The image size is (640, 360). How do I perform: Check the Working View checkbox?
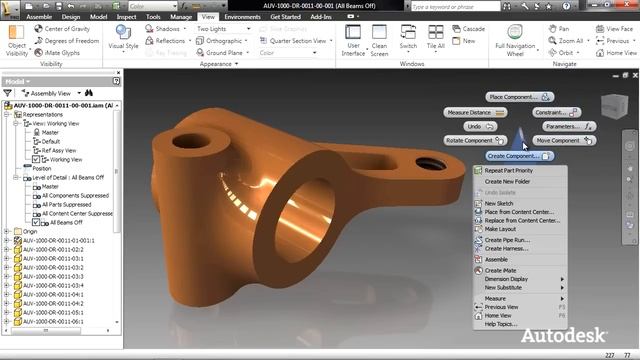pos(36,160)
